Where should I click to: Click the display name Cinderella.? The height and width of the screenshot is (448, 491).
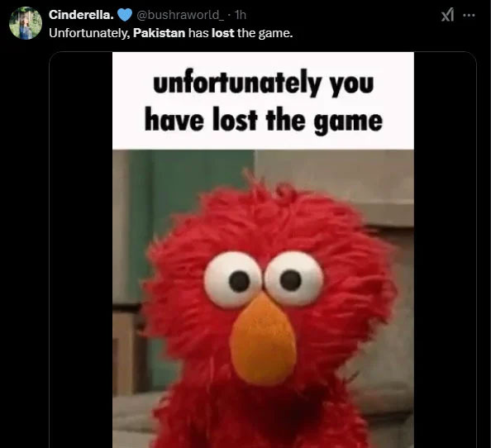[x=81, y=15]
